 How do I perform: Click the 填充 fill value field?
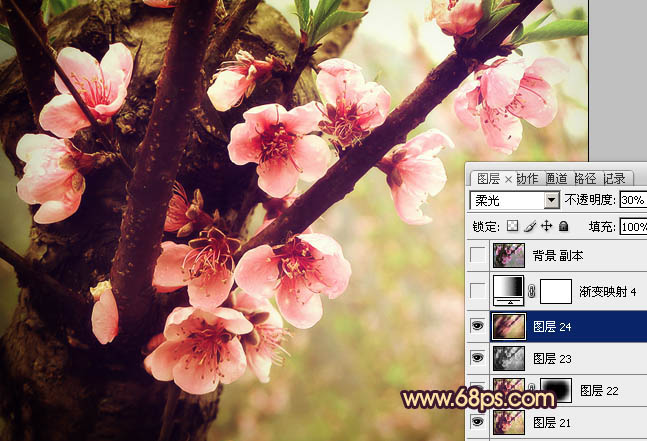point(632,227)
